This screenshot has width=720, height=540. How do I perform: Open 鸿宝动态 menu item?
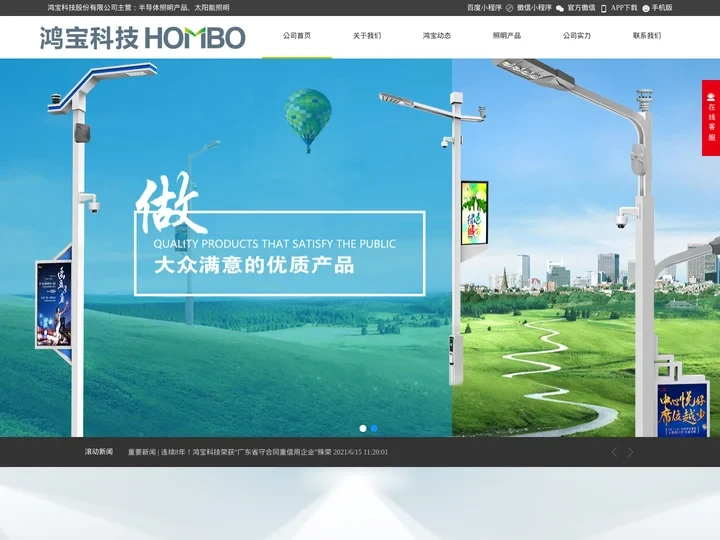437,36
